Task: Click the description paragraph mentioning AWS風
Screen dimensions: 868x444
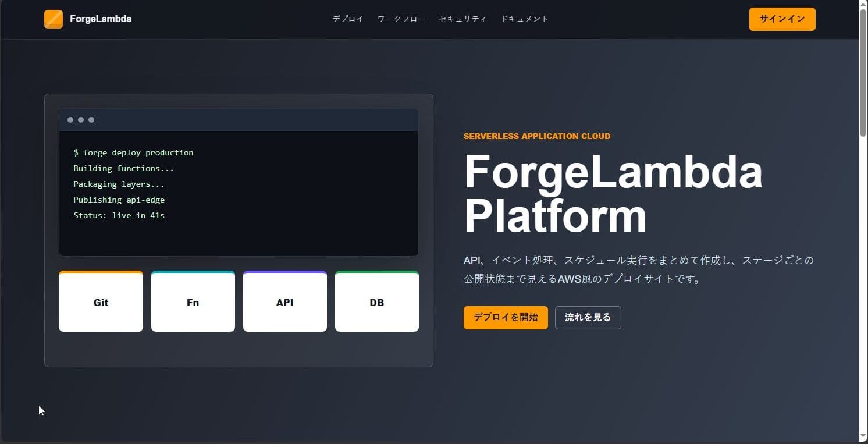Action: (x=639, y=269)
